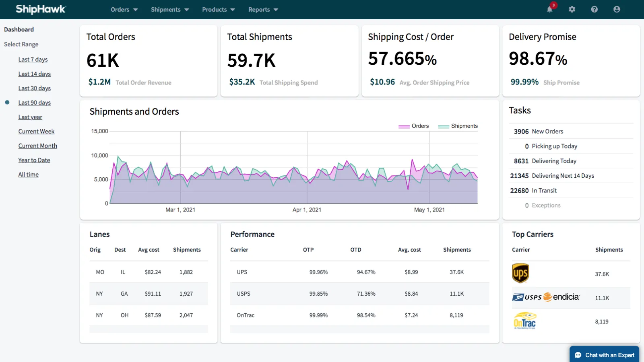Viewport: 644px width, 362px height.
Task: Open the Reports dropdown
Action: coord(262,9)
